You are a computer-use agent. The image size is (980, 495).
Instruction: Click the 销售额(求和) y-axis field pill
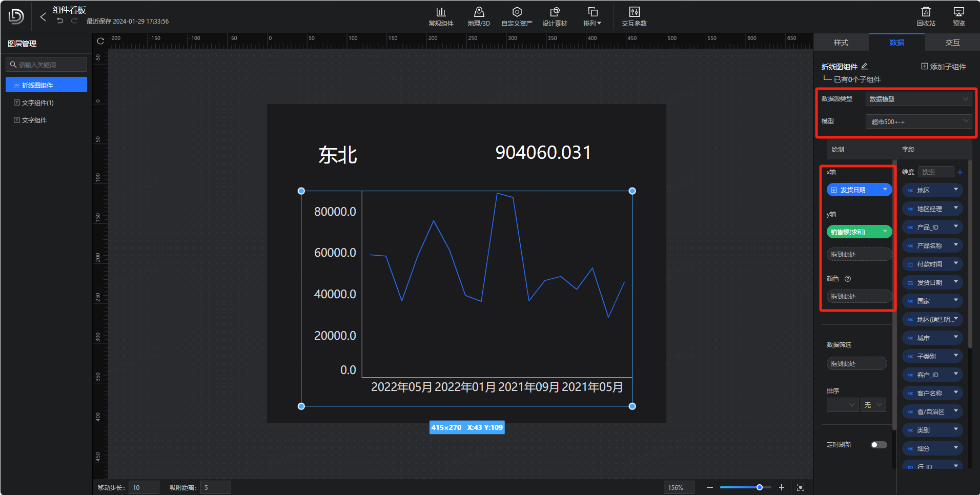point(855,232)
